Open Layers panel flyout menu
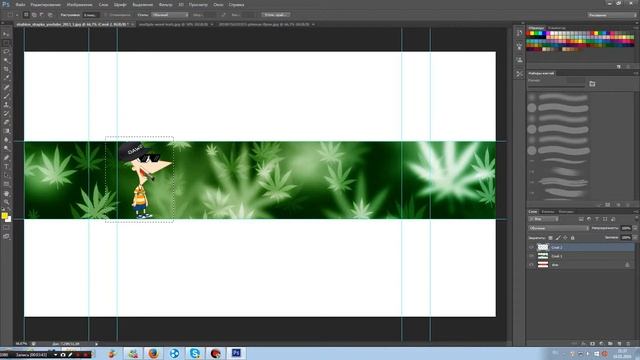This screenshot has width=640, height=360. [636, 211]
